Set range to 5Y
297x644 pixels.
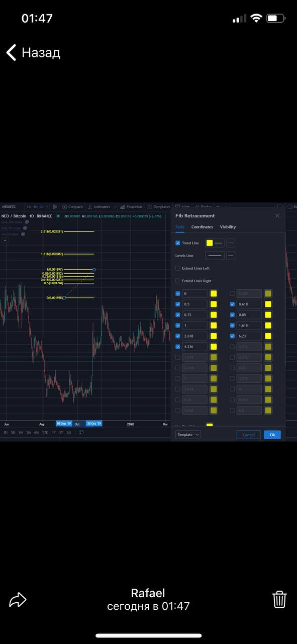pos(61,432)
